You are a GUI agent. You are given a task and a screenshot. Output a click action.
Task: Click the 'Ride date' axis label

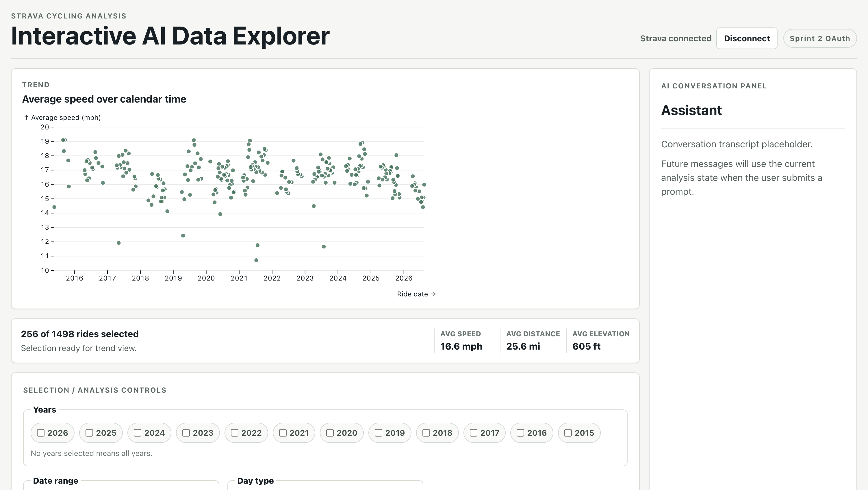pos(416,294)
